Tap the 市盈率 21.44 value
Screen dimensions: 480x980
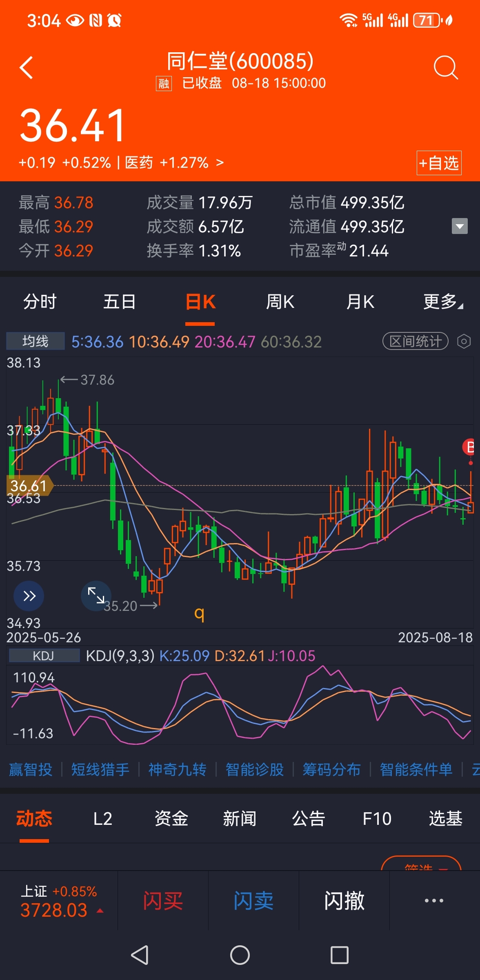369,251
